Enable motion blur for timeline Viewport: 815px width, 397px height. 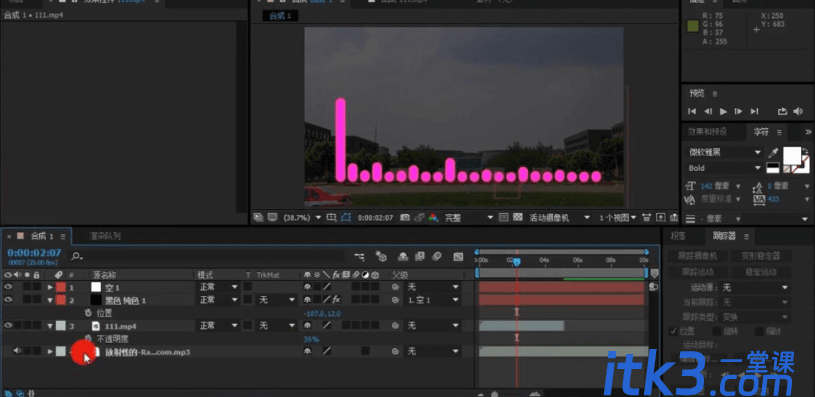click(x=437, y=256)
